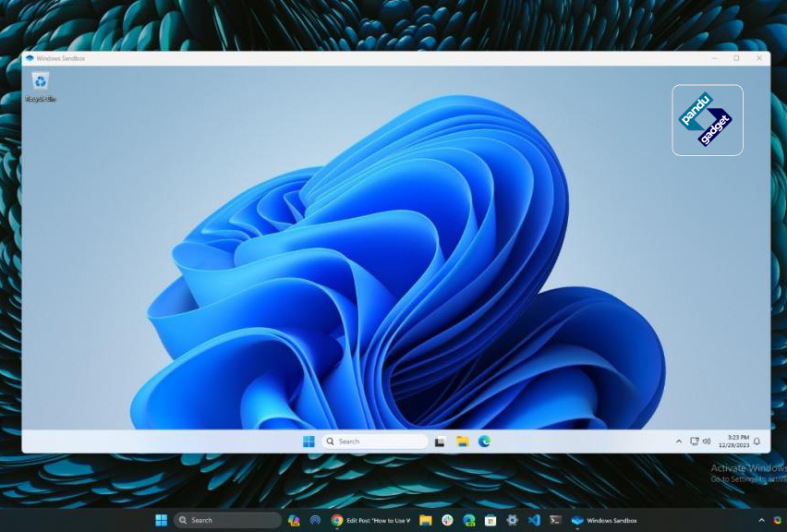
Task: Minimize the Windows Sandbox window
Action: pyautogui.click(x=714, y=58)
